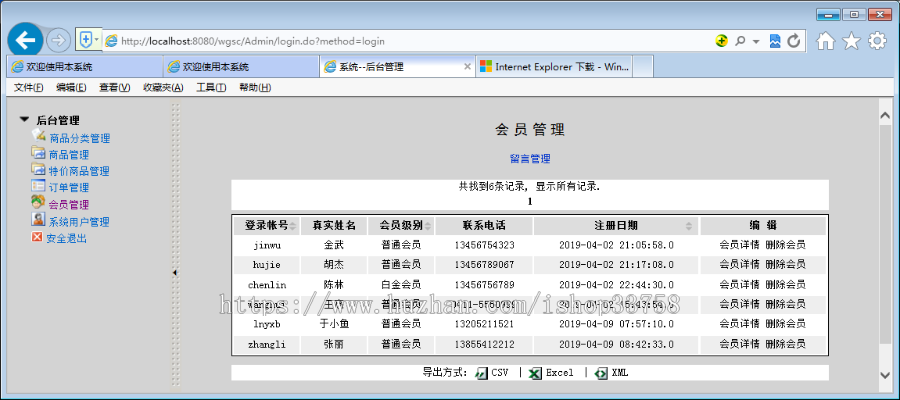Open 特价商品管理 link
Screen dimensions: 900x400
(x=79, y=171)
